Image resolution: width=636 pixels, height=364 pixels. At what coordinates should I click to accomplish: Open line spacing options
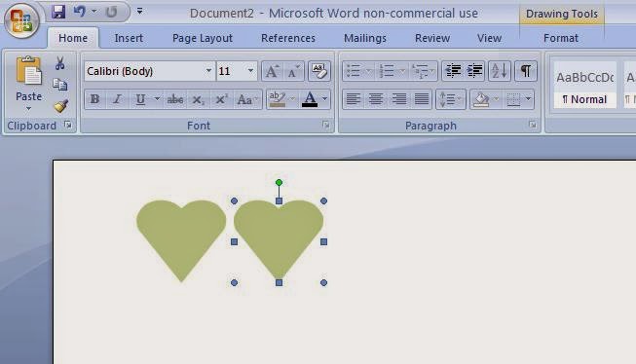click(x=450, y=99)
